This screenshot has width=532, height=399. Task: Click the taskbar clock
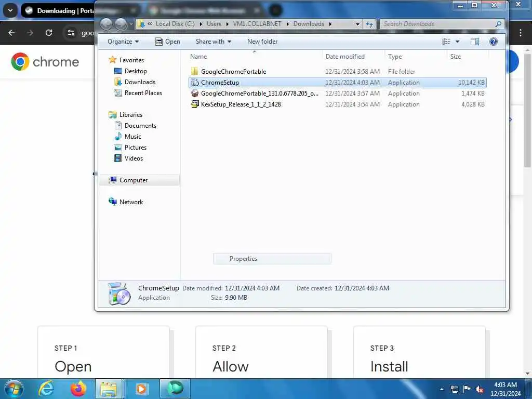506,389
